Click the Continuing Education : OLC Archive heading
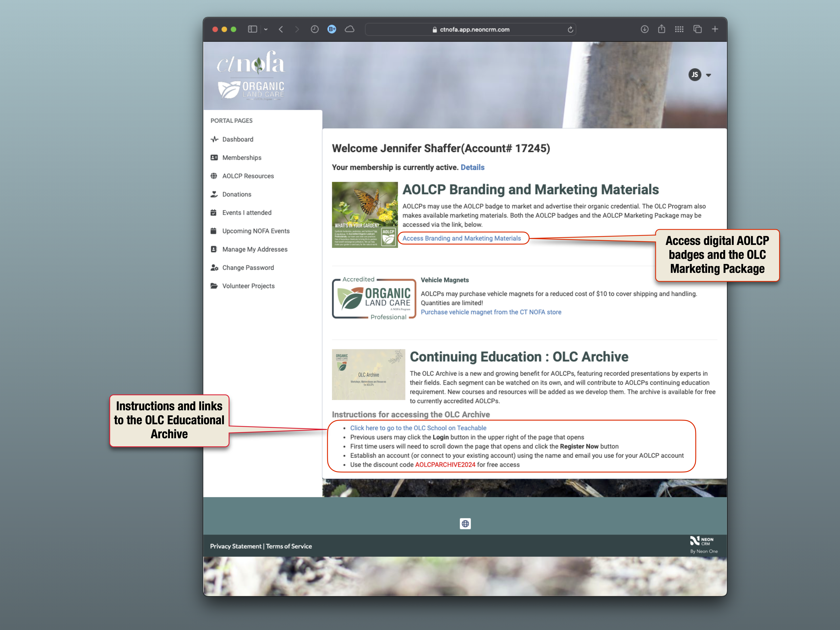Viewport: 840px width, 630px height. 519,357
